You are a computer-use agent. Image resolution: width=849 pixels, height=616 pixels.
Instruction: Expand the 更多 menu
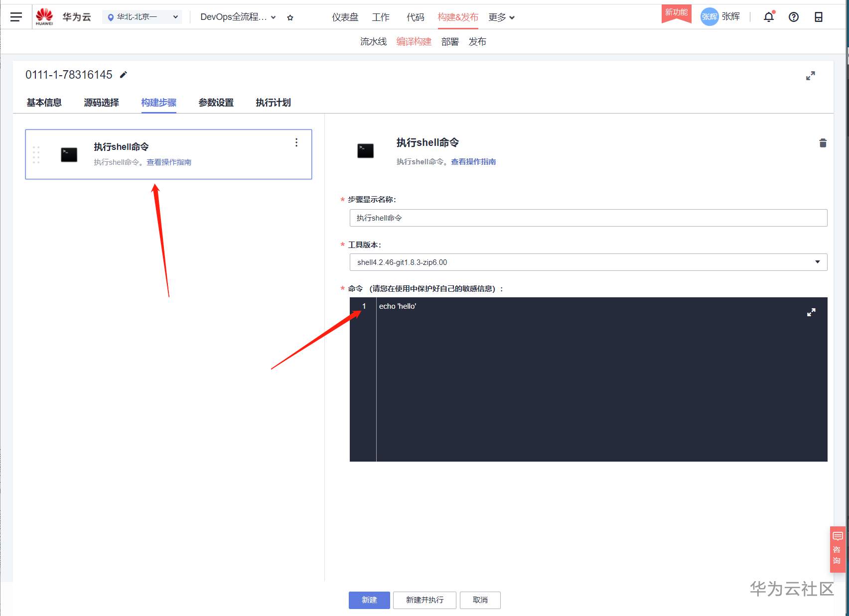pos(501,17)
